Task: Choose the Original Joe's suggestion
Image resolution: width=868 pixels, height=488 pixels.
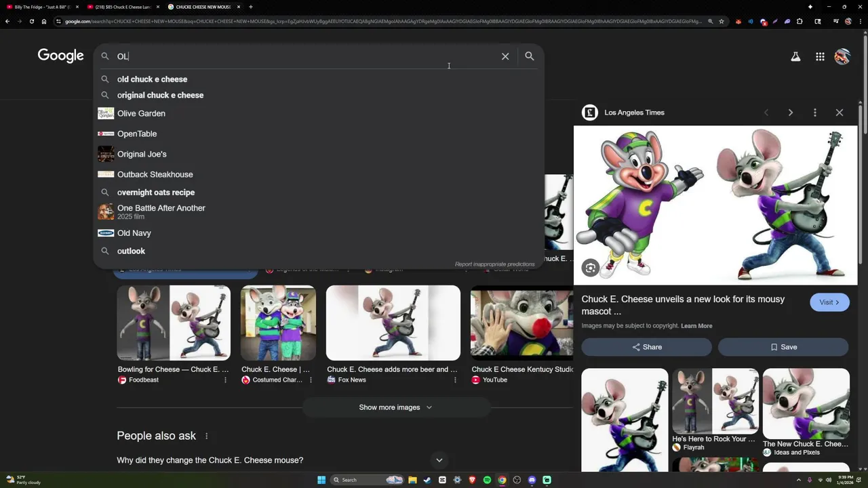Action: click(319, 154)
